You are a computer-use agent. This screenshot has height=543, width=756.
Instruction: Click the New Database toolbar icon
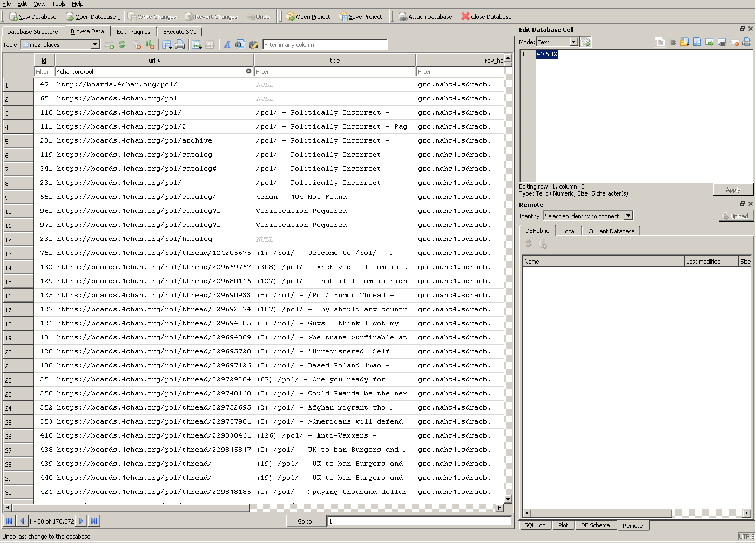tap(13, 17)
